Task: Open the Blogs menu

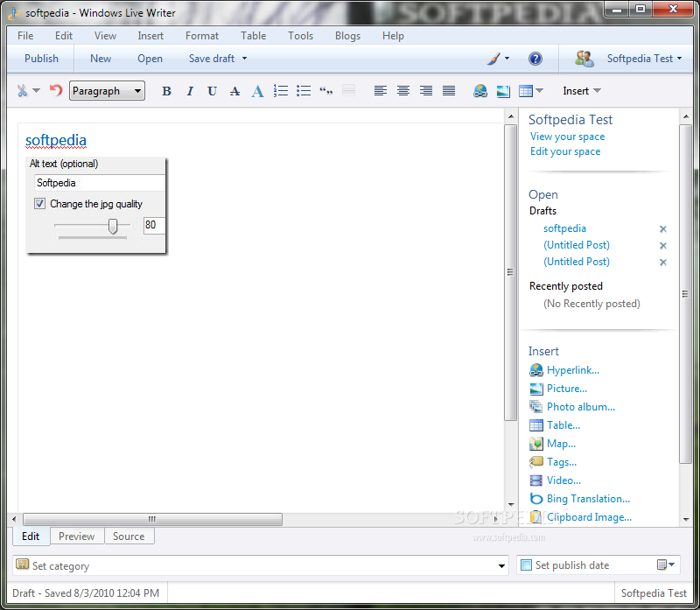Action: point(347,36)
